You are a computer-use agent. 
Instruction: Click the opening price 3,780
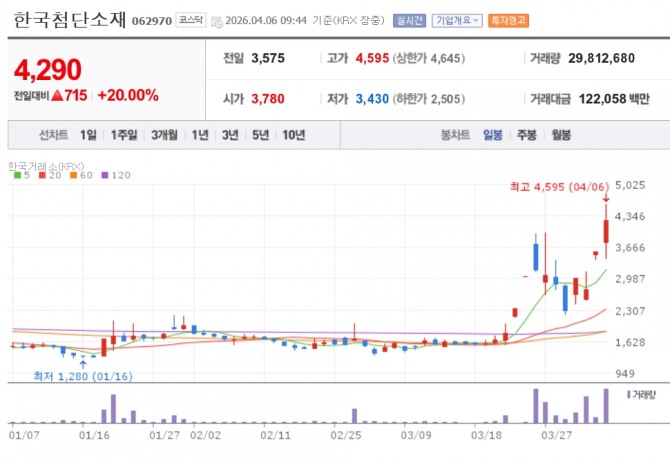coord(268,99)
